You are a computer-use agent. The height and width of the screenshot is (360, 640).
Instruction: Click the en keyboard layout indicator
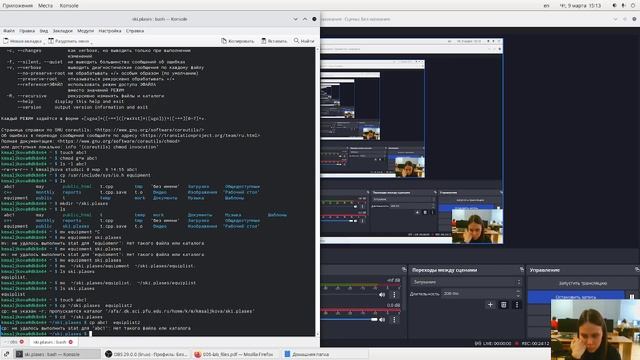pyautogui.click(x=546, y=6)
